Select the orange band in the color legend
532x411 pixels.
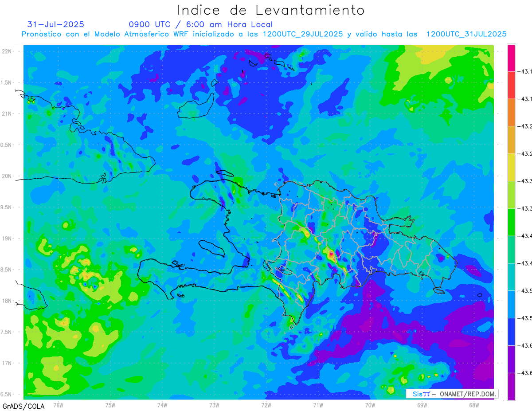pos(511,113)
